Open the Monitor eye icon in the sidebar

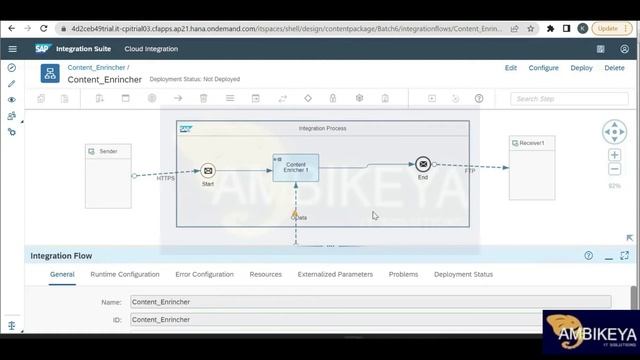click(x=12, y=100)
